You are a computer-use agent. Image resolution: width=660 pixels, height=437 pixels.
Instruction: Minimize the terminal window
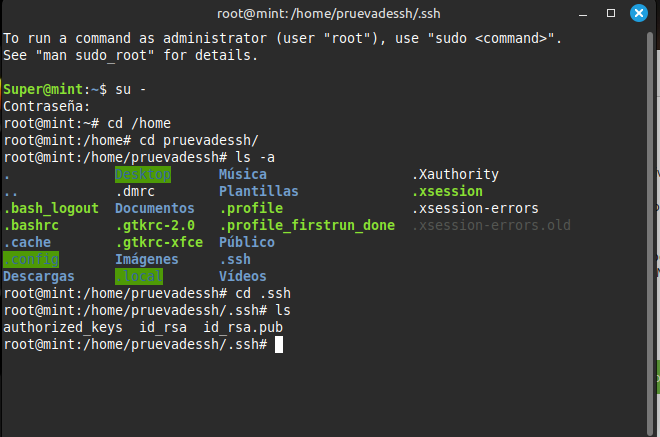tap(583, 14)
